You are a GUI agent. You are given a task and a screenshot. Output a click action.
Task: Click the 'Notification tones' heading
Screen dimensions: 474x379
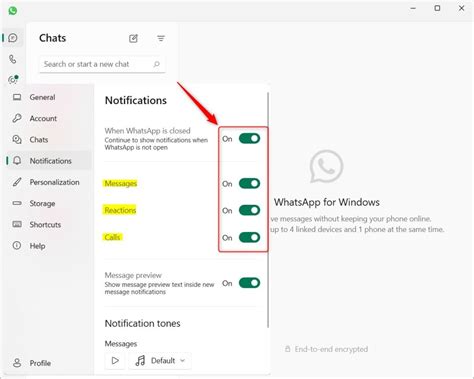142,323
